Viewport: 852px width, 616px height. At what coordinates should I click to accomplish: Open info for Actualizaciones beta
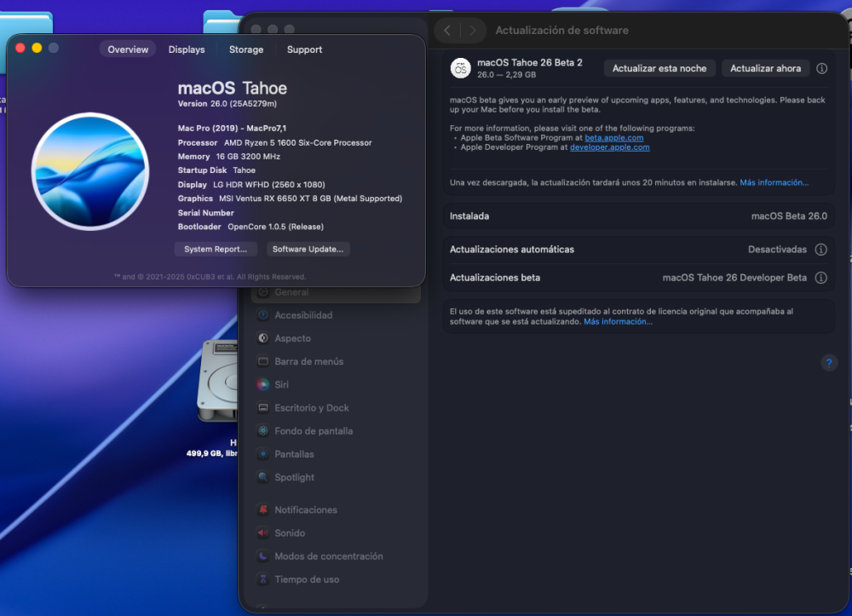(821, 278)
